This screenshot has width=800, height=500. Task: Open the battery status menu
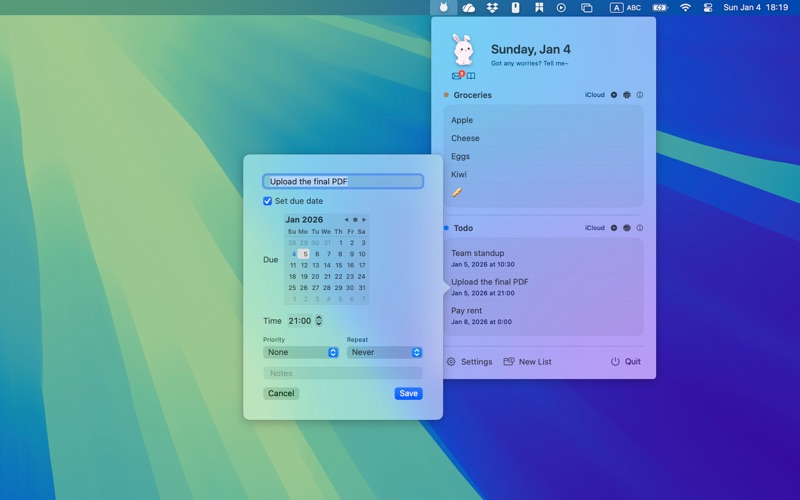[x=660, y=8]
